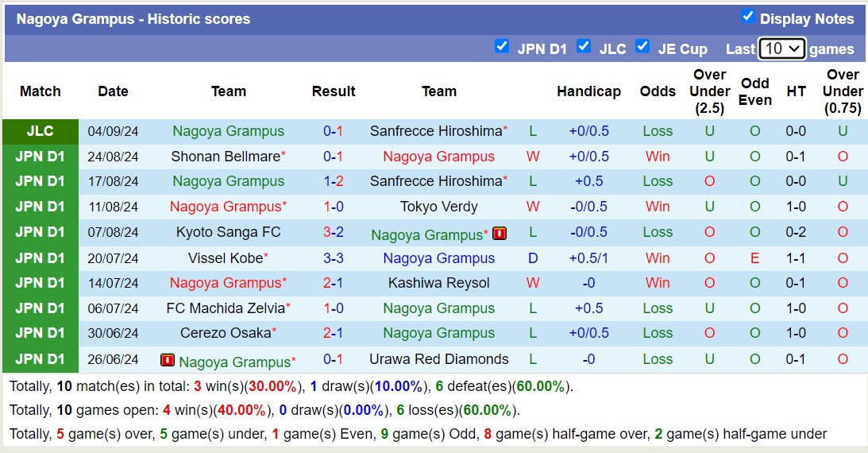
Task: Open the Last 10 games dropdown
Action: click(781, 48)
